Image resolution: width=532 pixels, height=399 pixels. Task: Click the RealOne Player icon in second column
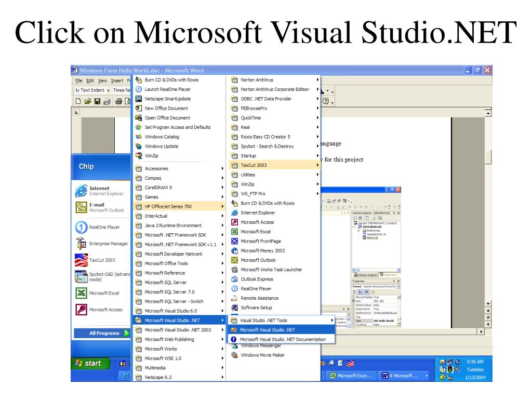coord(234,289)
